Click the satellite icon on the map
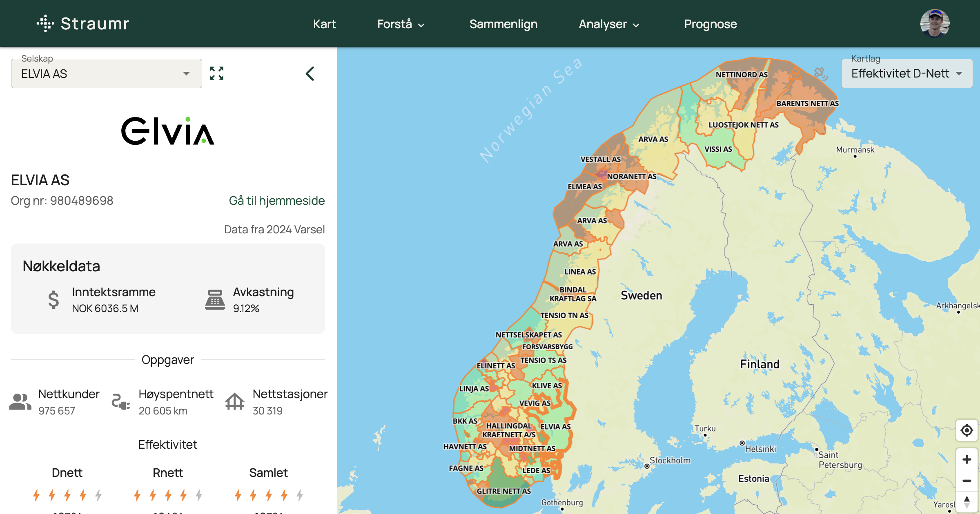 [820, 74]
